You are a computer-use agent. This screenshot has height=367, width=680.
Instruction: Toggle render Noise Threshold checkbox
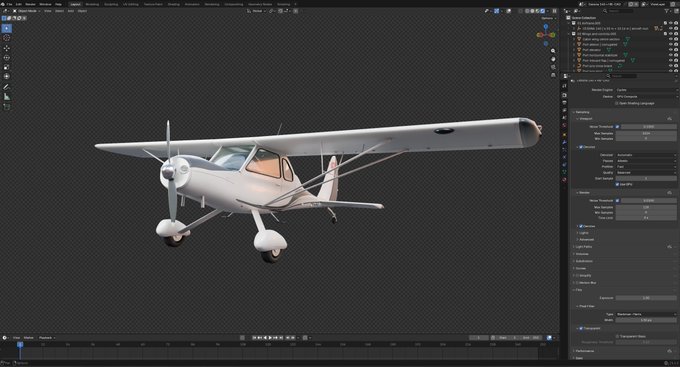[x=617, y=200]
